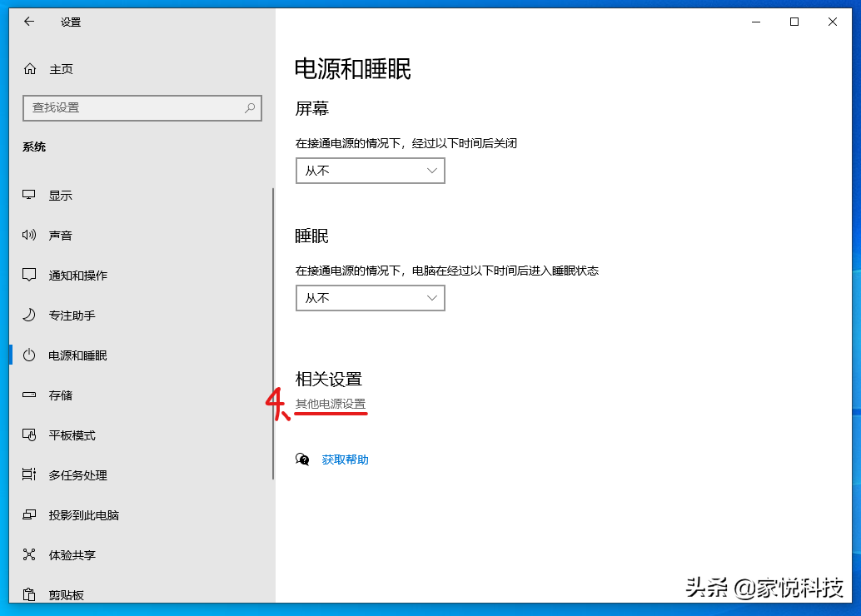The height and width of the screenshot is (616, 861).
Task: Open the sleep time dropdown
Action: click(x=370, y=298)
